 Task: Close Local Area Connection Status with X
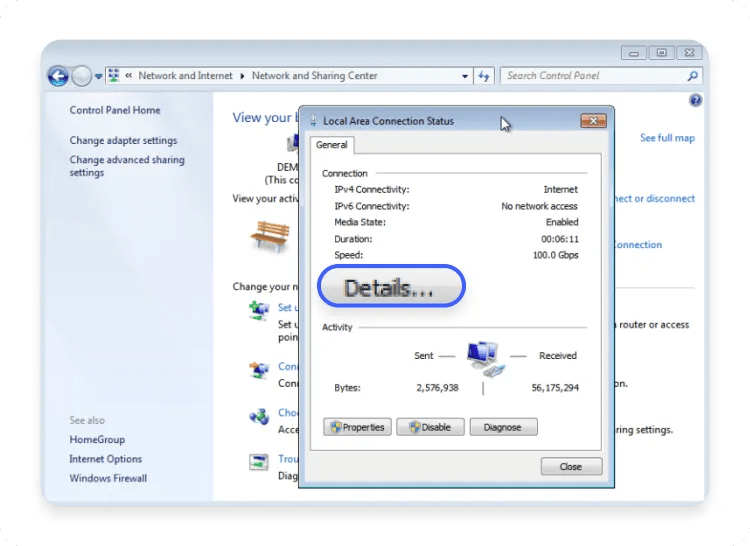(x=593, y=121)
